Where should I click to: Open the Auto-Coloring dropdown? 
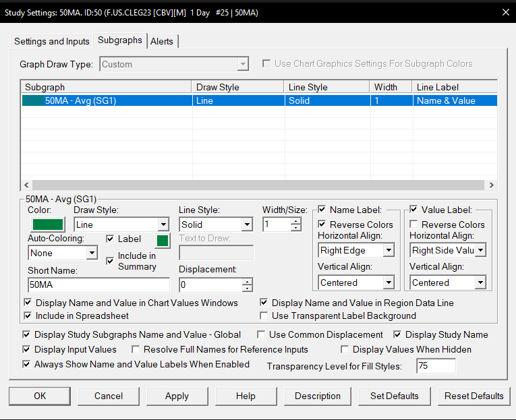click(x=92, y=253)
